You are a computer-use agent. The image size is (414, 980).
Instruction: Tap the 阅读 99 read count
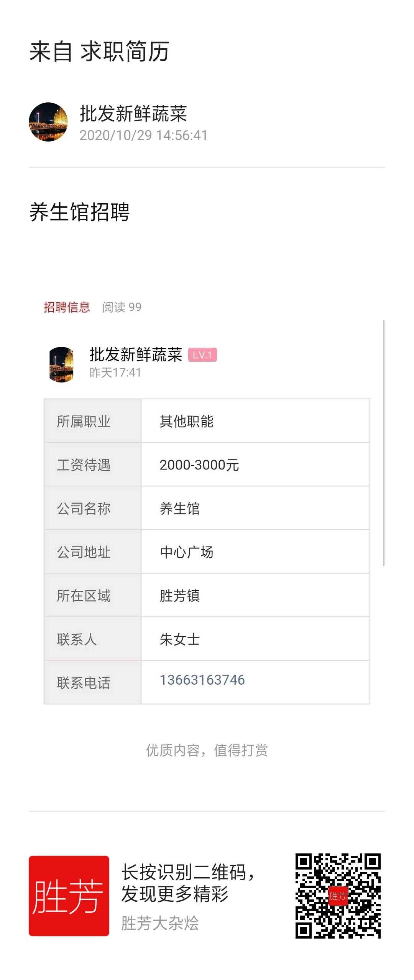click(122, 307)
